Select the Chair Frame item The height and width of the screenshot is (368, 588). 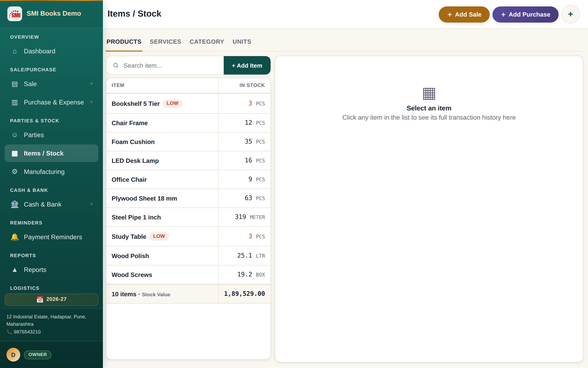[188, 123]
